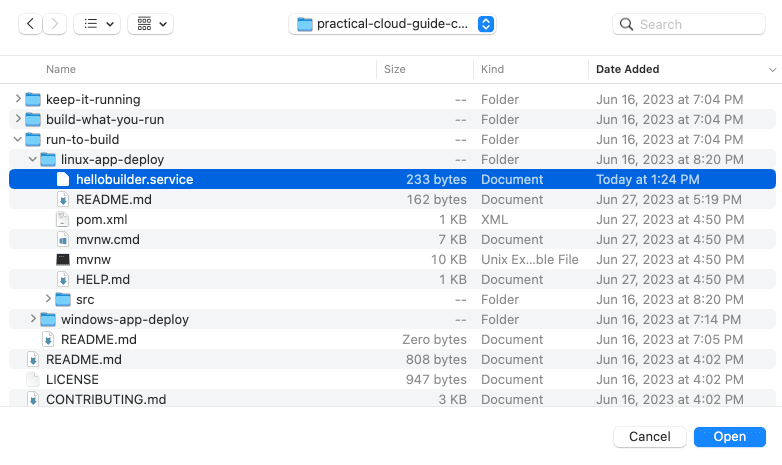Open the grouping options grid menu
782x465 pixels.
[151, 24]
